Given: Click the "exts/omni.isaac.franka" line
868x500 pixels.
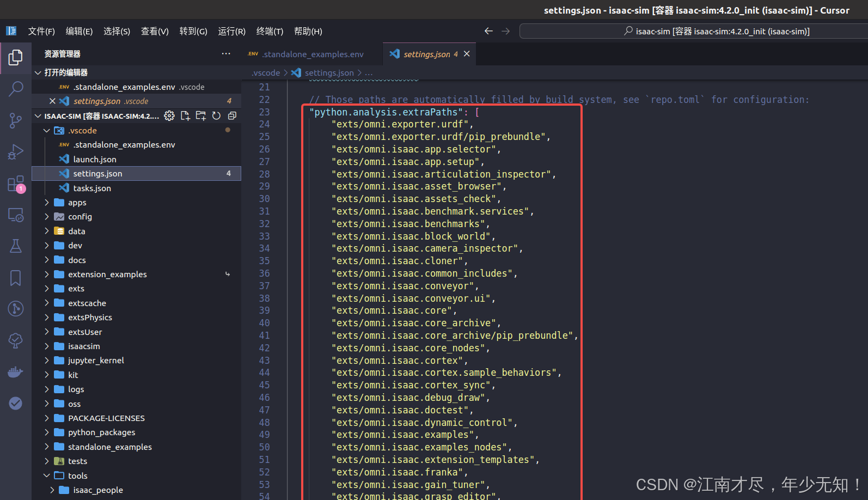Looking at the screenshot, I should click(x=399, y=472).
